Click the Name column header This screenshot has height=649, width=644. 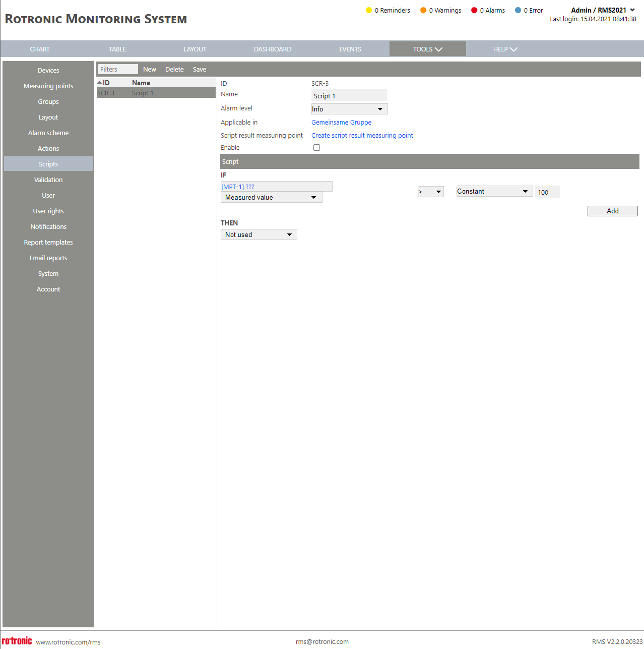pos(141,83)
